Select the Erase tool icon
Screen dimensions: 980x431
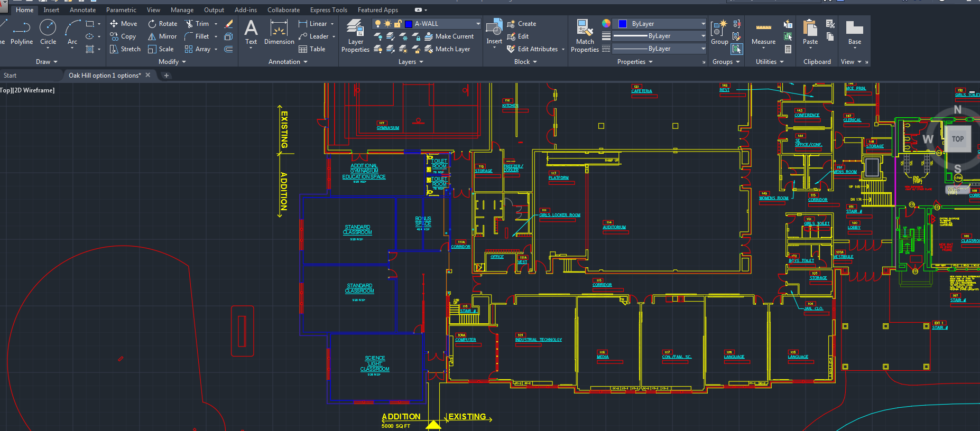(228, 24)
